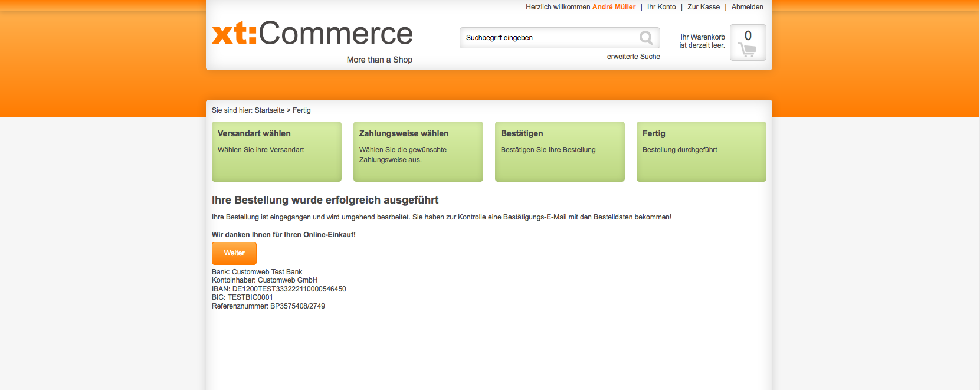Select the 'Fertig' checkout step box

point(701,151)
